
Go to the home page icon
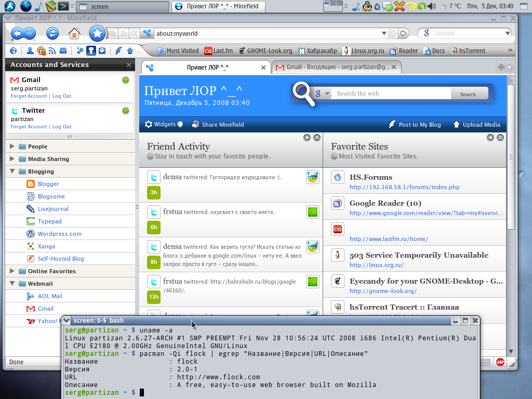coord(74,33)
